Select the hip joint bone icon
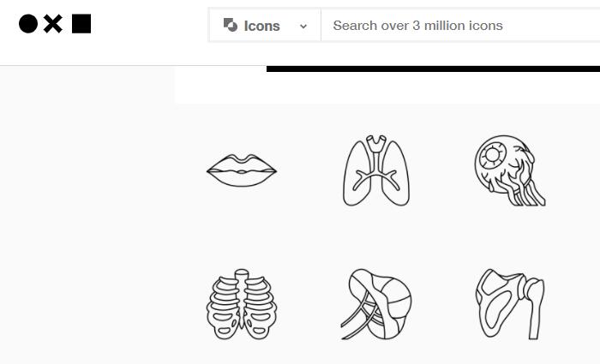 pyautogui.click(x=510, y=304)
